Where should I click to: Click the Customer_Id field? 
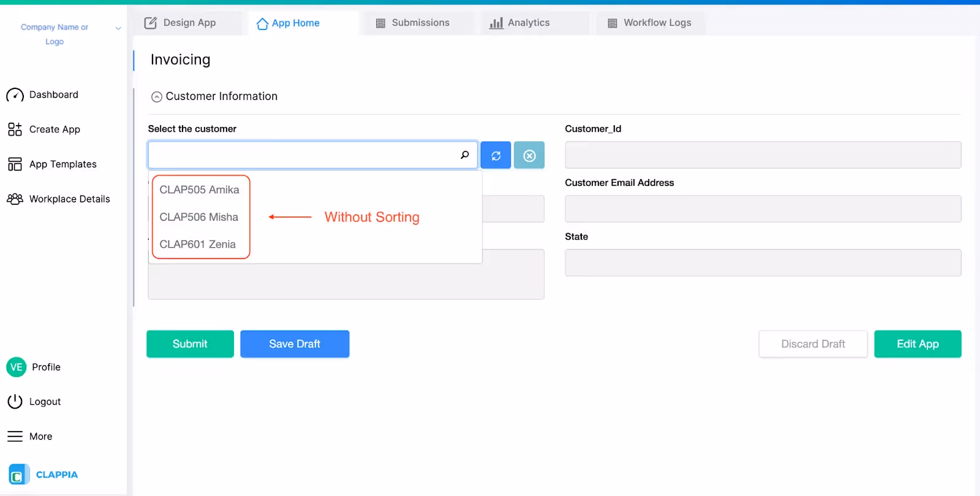763,155
